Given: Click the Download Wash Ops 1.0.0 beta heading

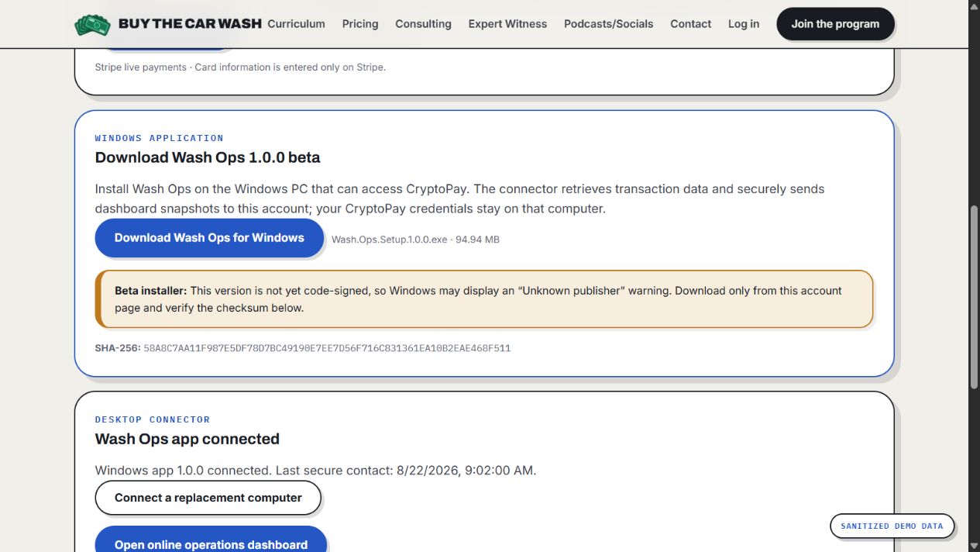Looking at the screenshot, I should pos(208,157).
